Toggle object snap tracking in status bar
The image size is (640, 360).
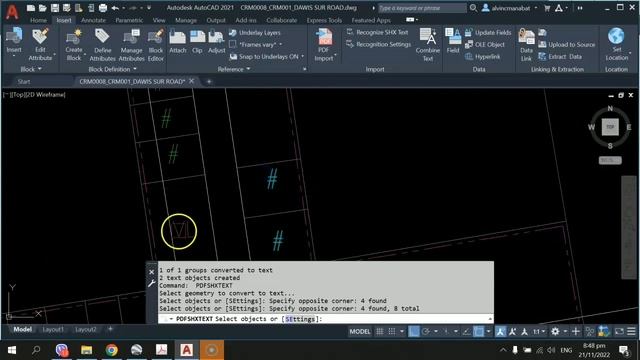[x=467, y=331]
